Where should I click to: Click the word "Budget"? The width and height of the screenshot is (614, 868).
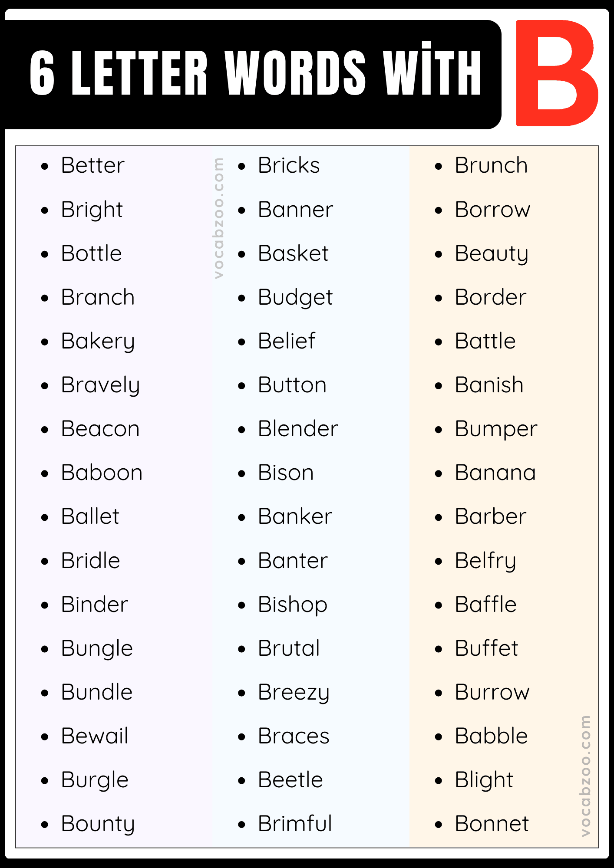295,298
